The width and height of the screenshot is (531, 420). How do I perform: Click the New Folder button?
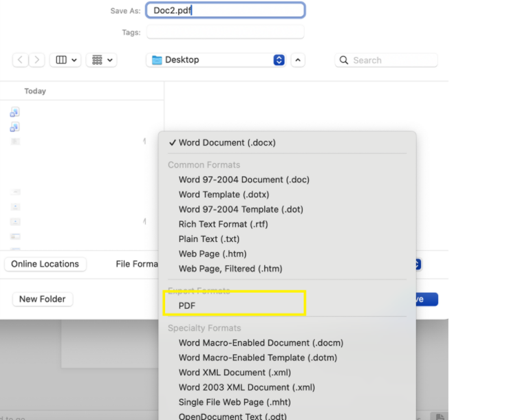(43, 299)
